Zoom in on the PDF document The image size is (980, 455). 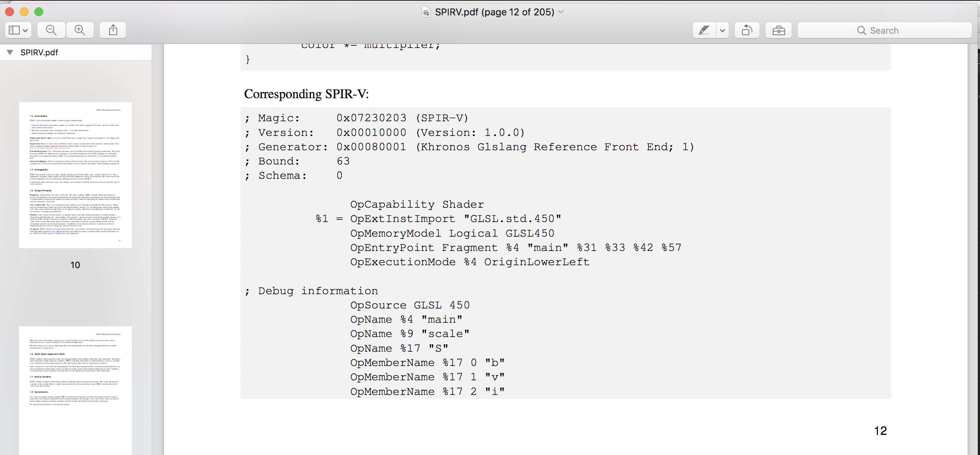pyautogui.click(x=79, y=30)
